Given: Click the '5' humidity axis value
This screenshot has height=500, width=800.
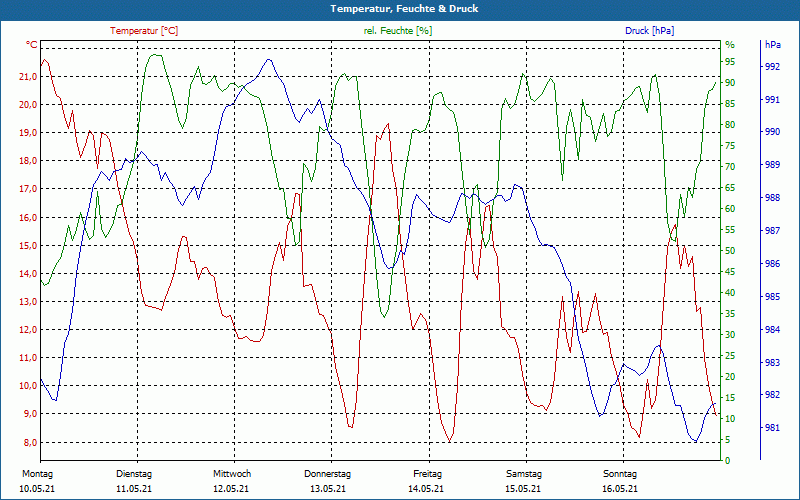Looking at the screenshot, I should [728, 440].
